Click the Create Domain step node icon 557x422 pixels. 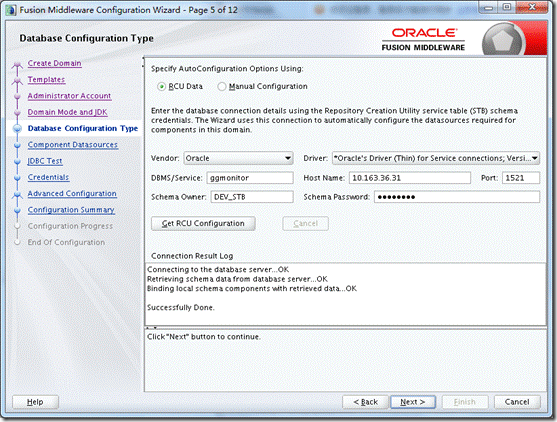click(x=17, y=65)
